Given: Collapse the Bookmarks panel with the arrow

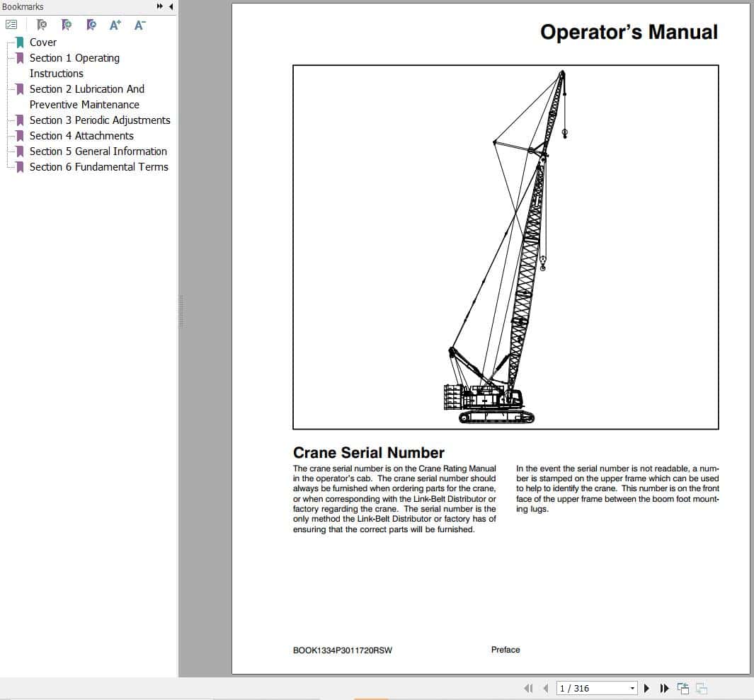Looking at the screenshot, I should tap(170, 6).
